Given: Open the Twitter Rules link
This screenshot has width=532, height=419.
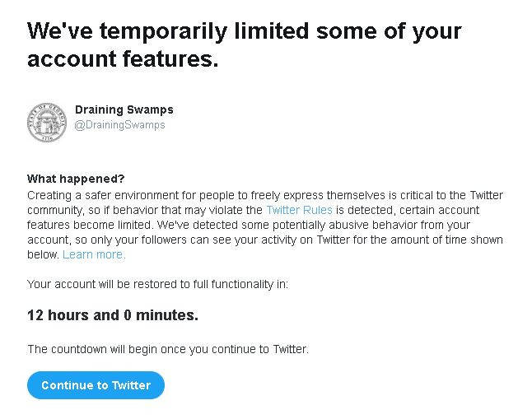Looking at the screenshot, I should coord(299,210).
